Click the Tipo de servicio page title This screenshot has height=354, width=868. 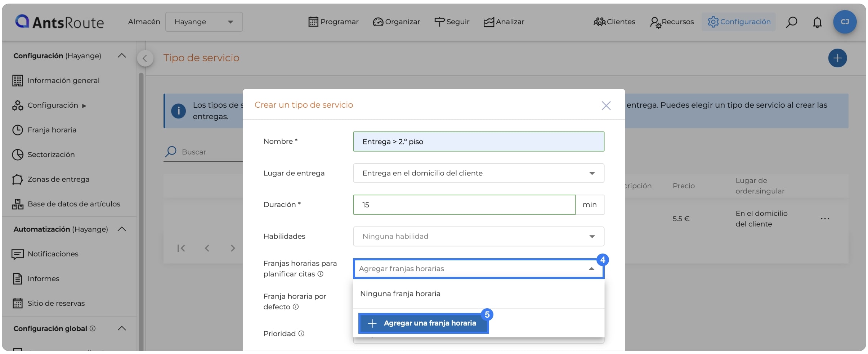pyautogui.click(x=201, y=58)
